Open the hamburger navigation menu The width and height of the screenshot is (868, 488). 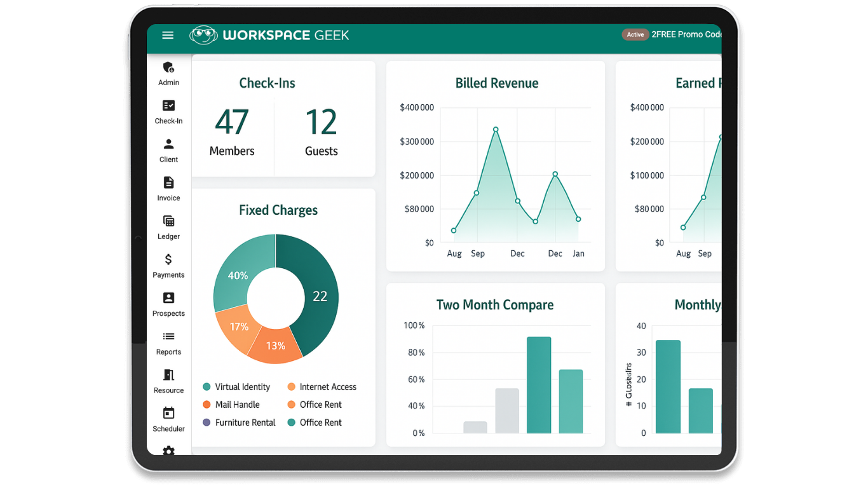168,36
